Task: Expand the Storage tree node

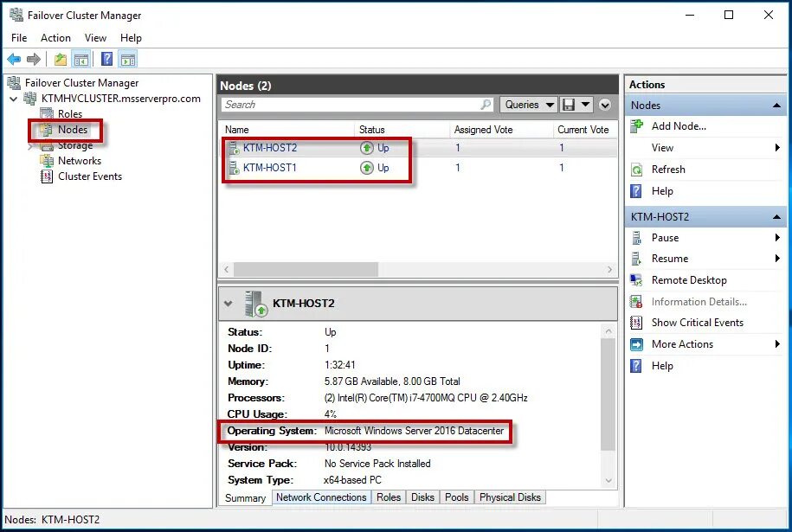Action: point(29,146)
